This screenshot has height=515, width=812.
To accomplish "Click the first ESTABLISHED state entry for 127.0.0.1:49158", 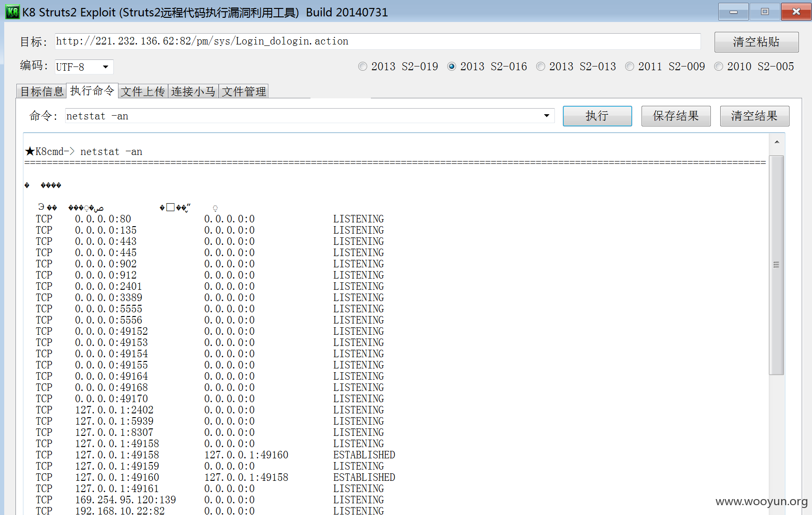I will tap(364, 455).
